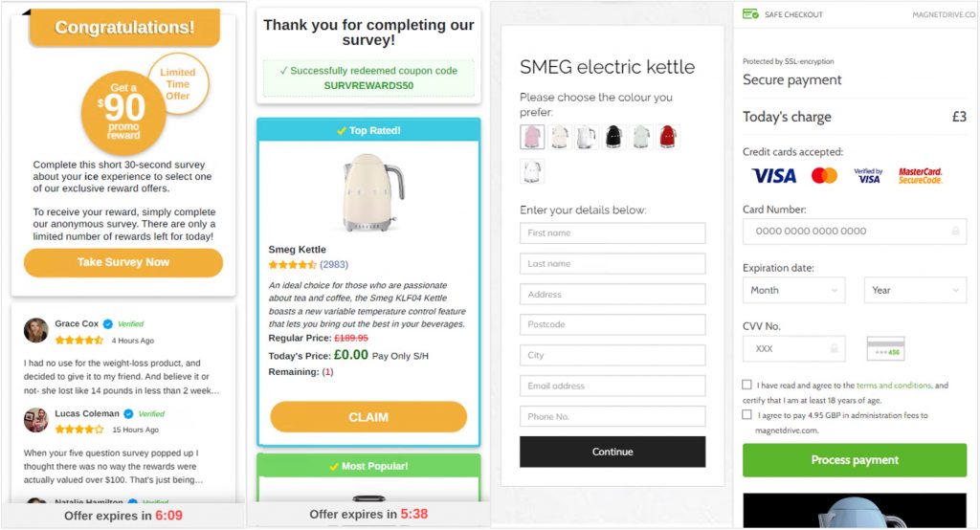The width and height of the screenshot is (980, 530).
Task: Tick the terms and conditions checkbox
Action: (x=746, y=385)
